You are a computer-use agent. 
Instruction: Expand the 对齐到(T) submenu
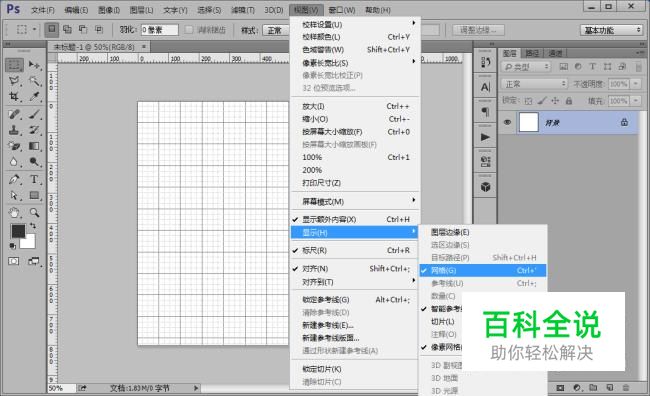[354, 282]
